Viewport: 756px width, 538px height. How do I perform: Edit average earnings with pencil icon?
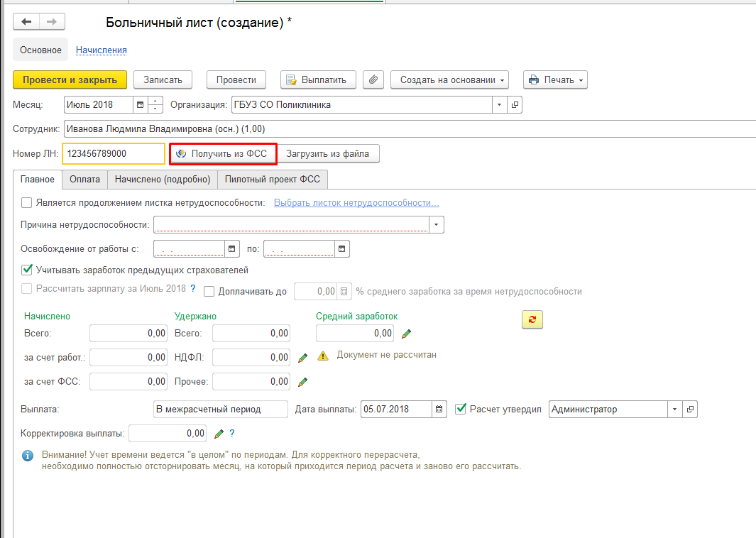click(406, 334)
